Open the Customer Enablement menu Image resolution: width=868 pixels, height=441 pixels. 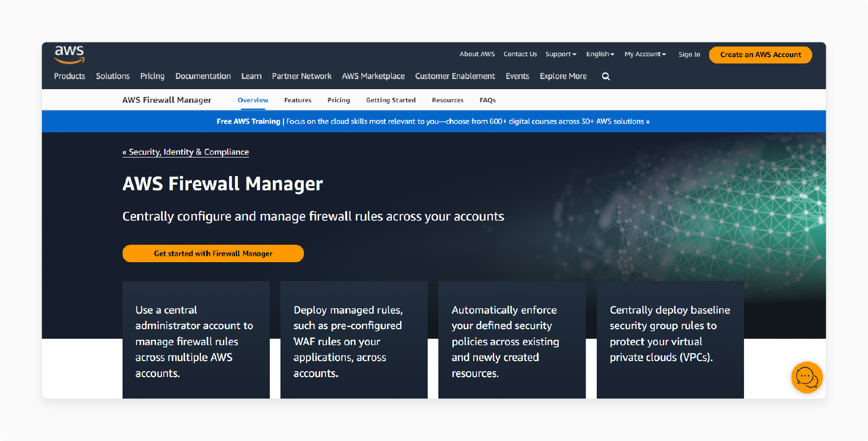[x=455, y=76]
